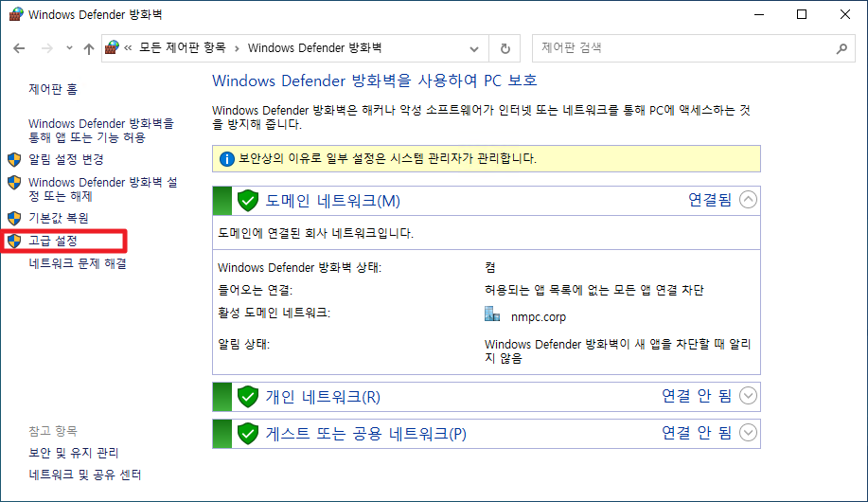Click Windows Defender 방화벽 상태 label
Viewport: 868px width, 502px height.
pyautogui.click(x=299, y=268)
